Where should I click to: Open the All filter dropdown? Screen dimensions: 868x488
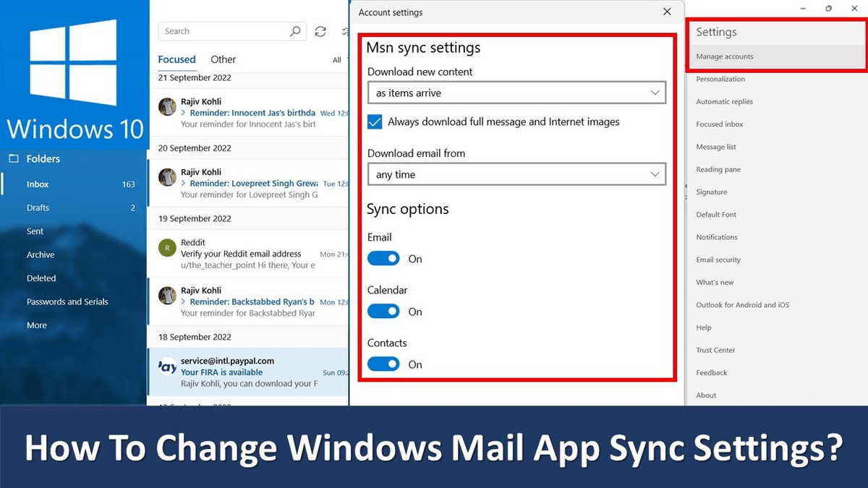pos(338,60)
